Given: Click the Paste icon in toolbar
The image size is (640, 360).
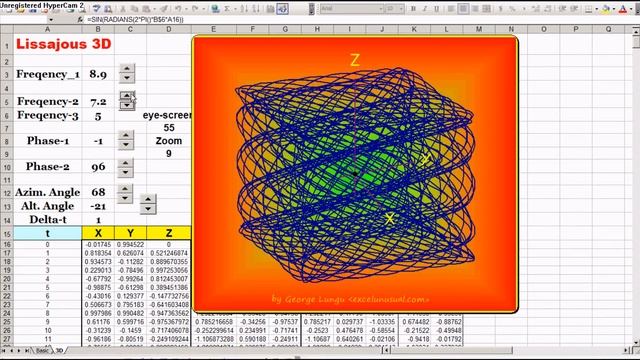Looking at the screenshot, I should [146, 9].
